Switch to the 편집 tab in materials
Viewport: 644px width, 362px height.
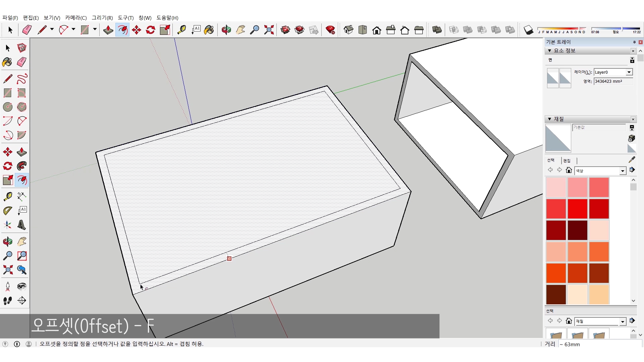pyautogui.click(x=567, y=161)
